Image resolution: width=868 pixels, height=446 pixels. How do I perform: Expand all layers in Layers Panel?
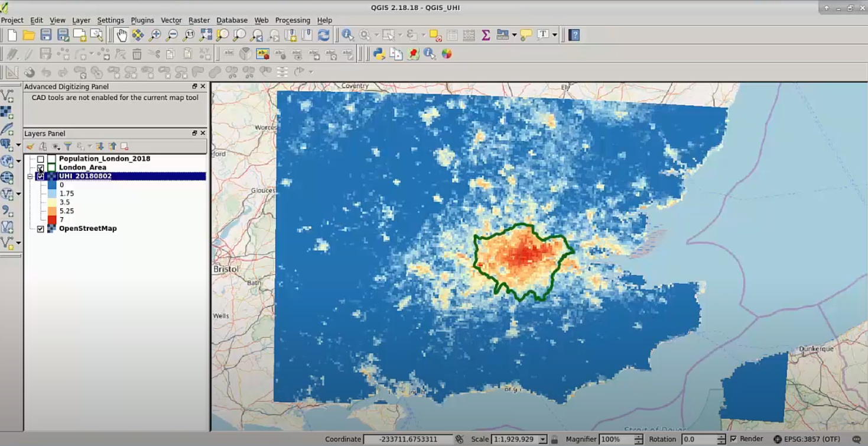pos(99,146)
